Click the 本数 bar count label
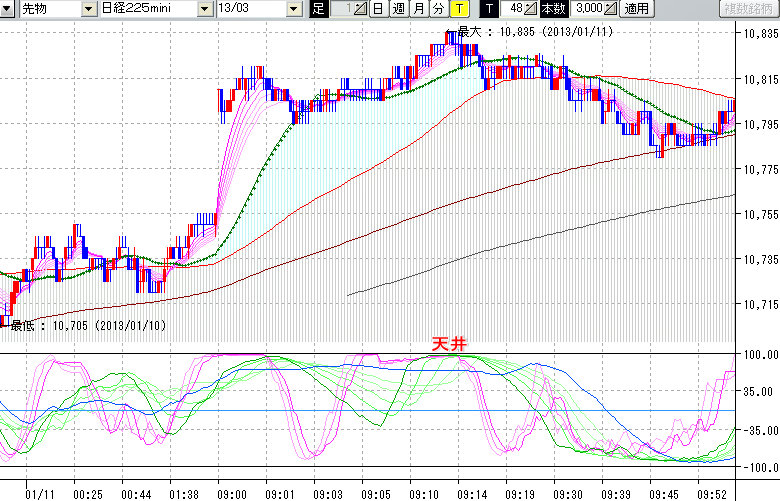Viewport: 780px width, 501px height. click(552, 9)
